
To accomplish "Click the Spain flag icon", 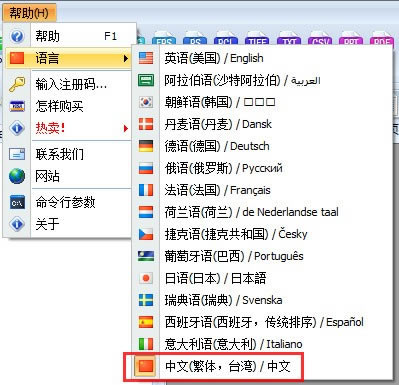I will click(146, 322).
